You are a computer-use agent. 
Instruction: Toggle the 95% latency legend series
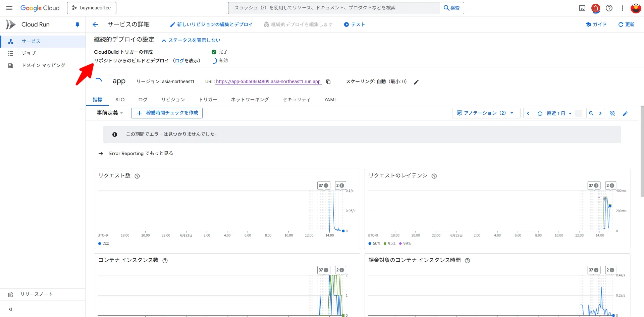point(389,244)
